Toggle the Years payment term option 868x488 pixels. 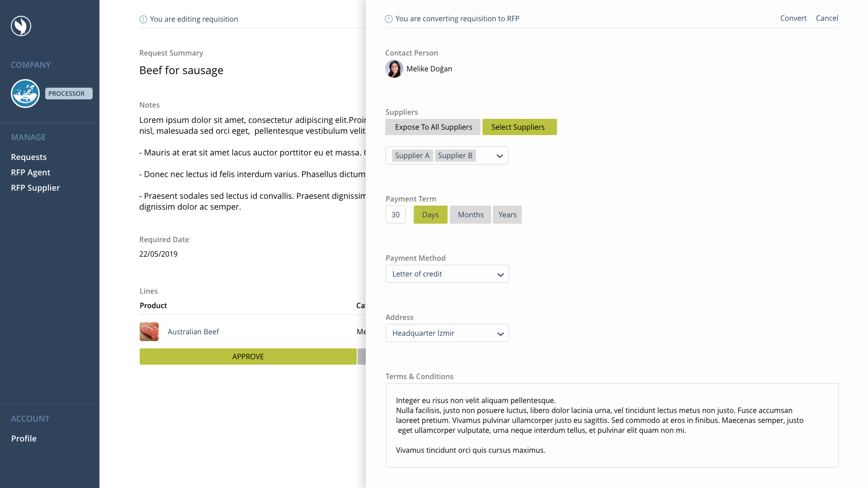point(507,215)
